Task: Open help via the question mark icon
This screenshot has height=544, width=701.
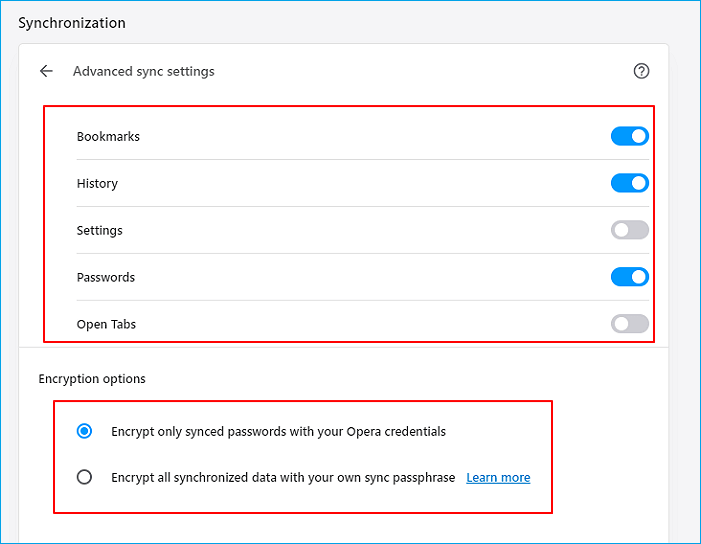Action: point(641,71)
